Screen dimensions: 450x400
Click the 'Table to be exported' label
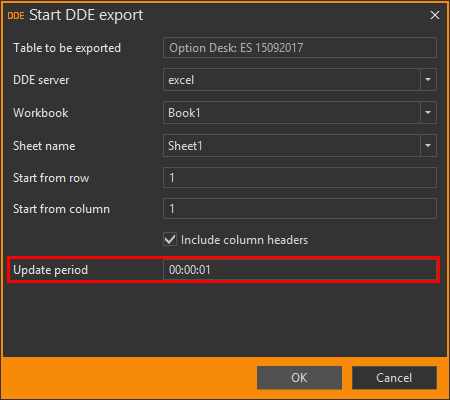coord(67,48)
